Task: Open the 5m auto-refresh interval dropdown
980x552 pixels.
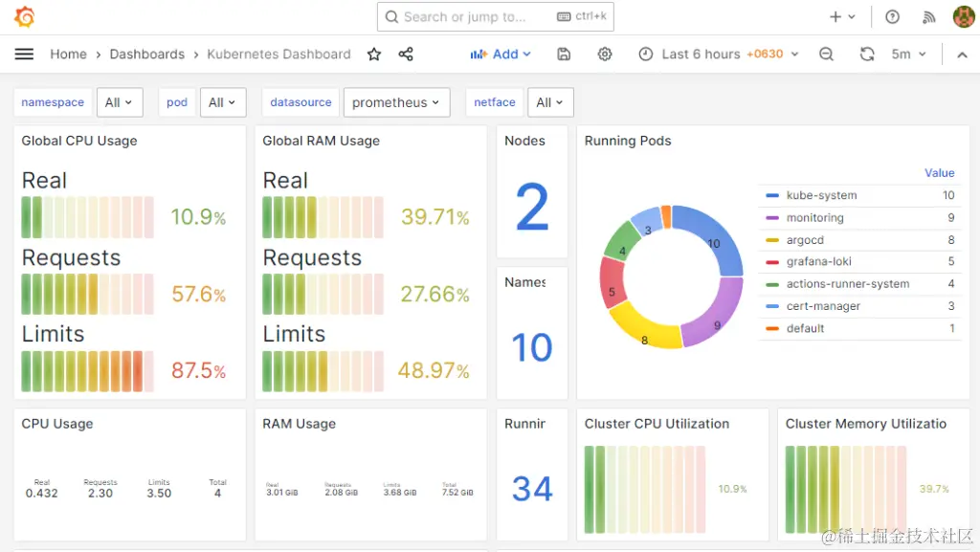Action: (905, 55)
